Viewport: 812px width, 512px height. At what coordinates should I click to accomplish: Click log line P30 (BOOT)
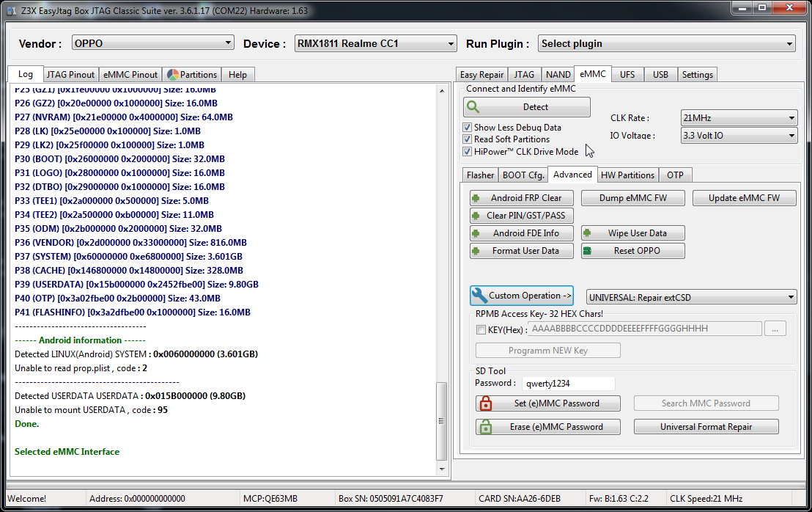(119, 159)
